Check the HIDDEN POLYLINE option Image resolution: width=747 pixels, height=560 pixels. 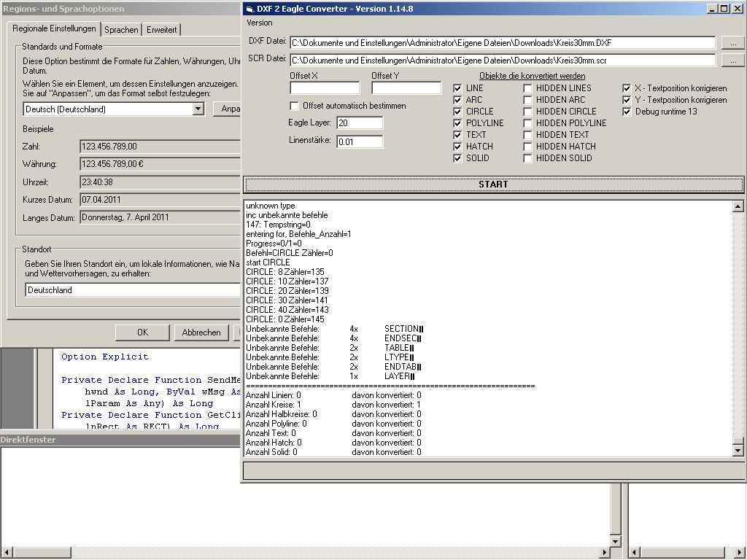click(x=527, y=123)
